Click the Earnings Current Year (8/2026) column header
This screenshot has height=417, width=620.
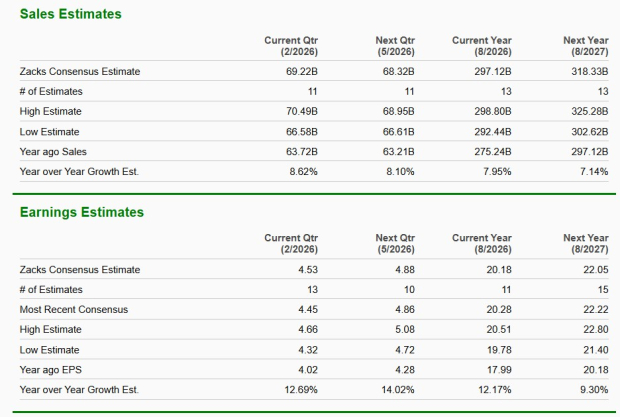(483, 243)
